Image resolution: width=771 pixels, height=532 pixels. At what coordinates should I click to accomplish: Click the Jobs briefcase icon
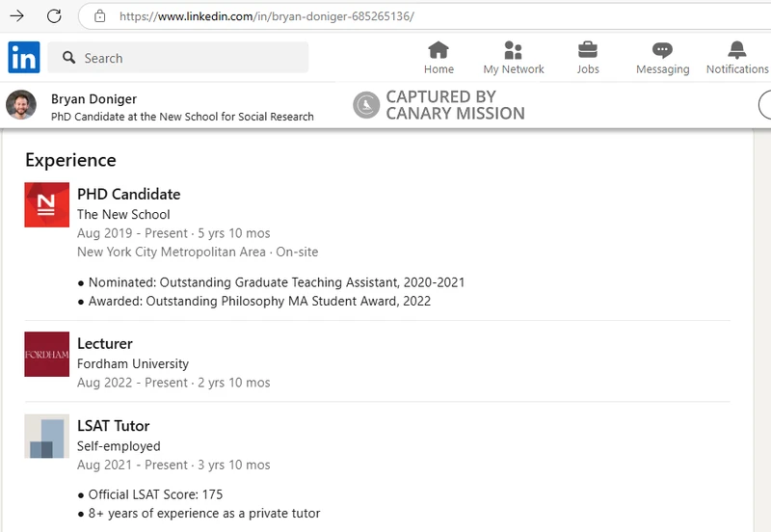(x=588, y=50)
